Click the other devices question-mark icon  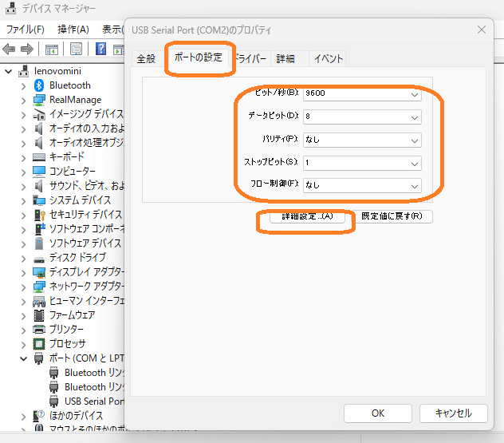coord(38,416)
